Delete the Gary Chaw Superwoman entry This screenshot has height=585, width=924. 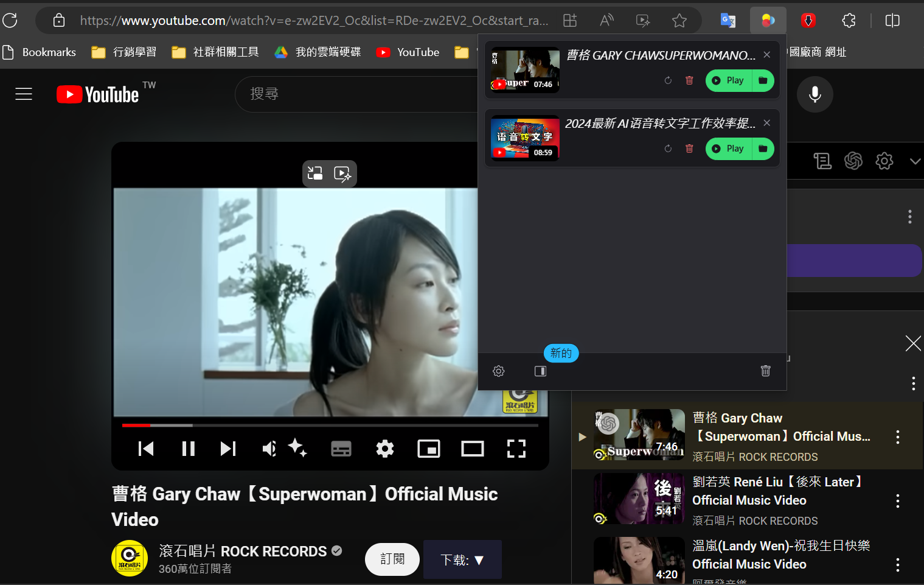click(x=689, y=80)
